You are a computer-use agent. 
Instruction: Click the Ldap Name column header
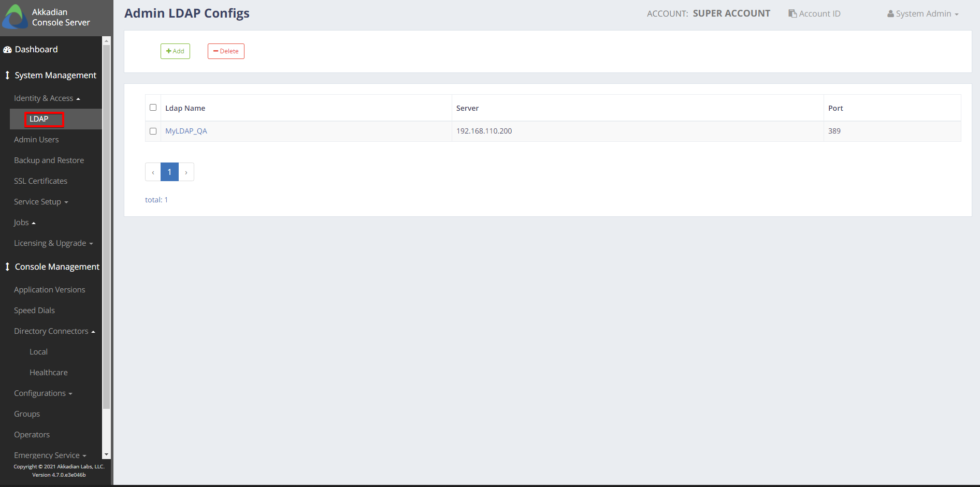point(185,108)
